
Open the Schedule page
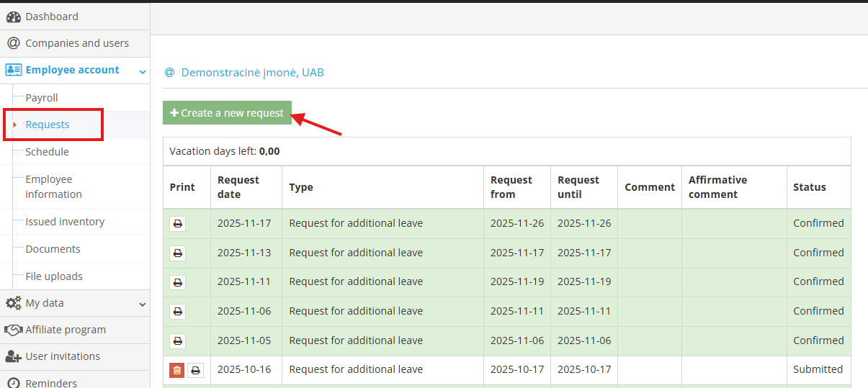[47, 152]
